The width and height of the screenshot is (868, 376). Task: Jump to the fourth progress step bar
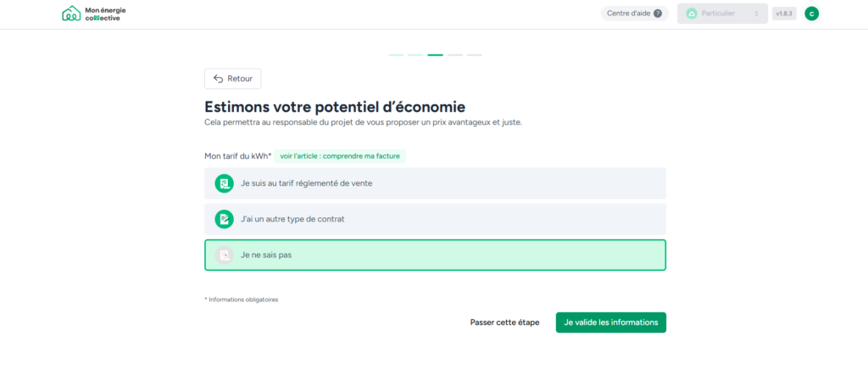pyautogui.click(x=454, y=55)
